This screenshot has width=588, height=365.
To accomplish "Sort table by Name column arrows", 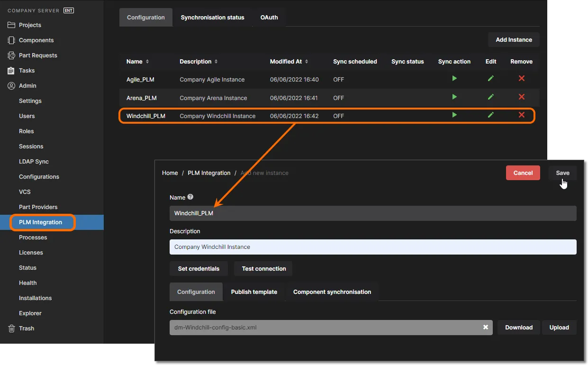I will [147, 62].
